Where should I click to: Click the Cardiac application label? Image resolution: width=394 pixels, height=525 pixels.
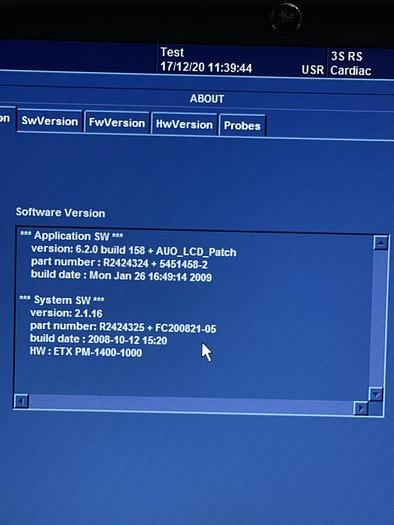point(351,71)
